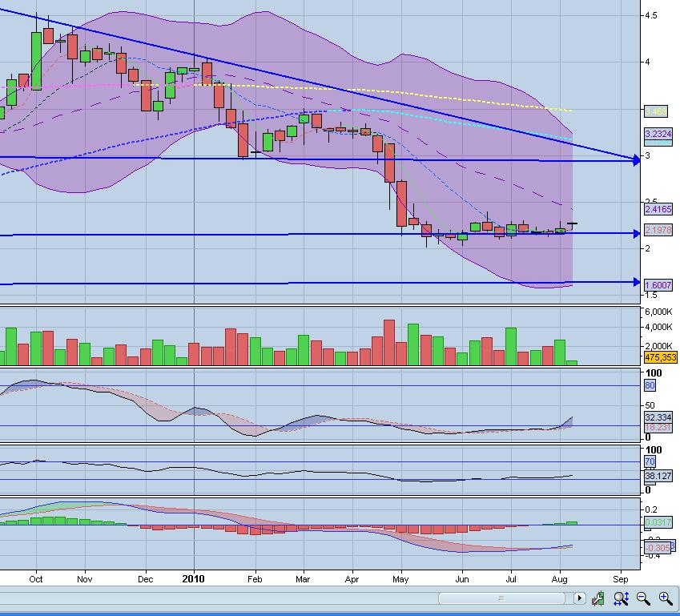Click the Sep date axis label
This screenshot has height=616, width=680.
coord(621,579)
